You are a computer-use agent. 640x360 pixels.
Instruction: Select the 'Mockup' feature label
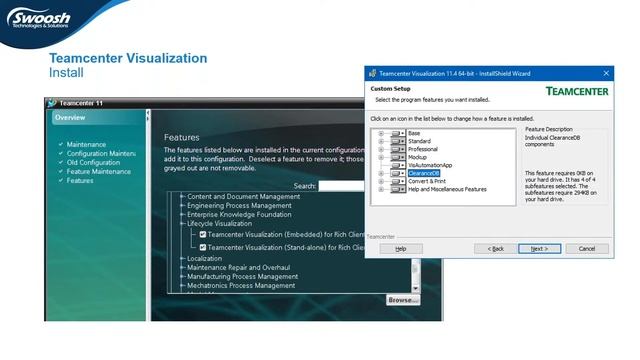[417, 157]
